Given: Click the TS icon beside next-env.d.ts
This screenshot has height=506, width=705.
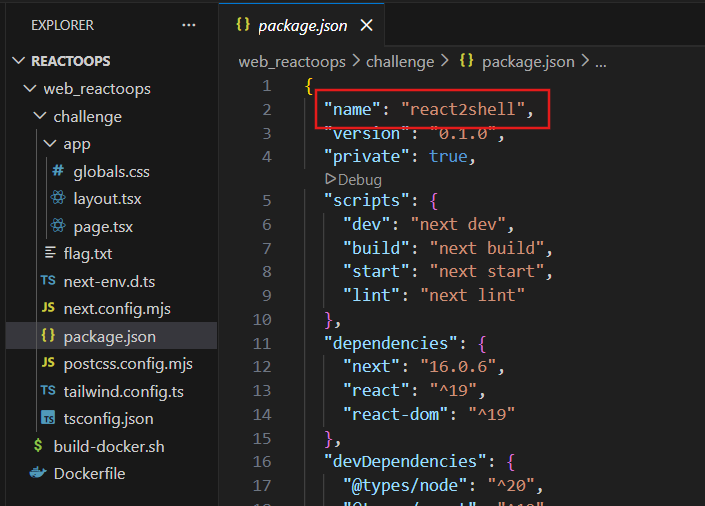Looking at the screenshot, I should pos(48,281).
